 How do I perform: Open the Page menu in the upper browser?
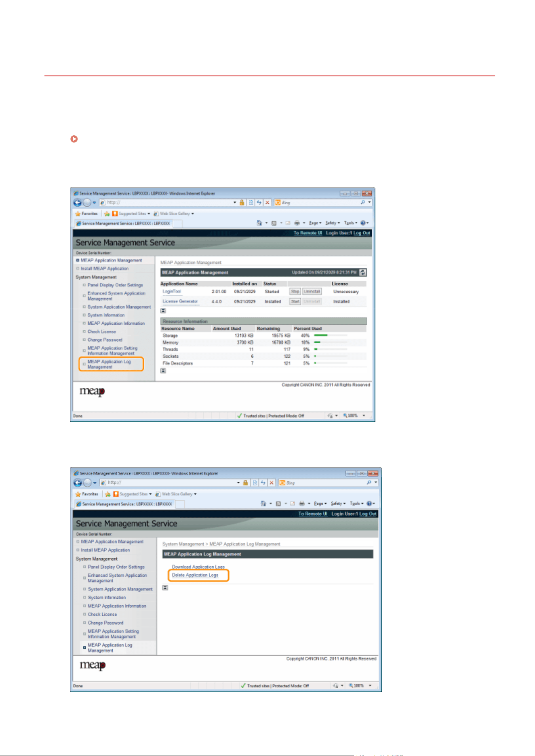coord(315,223)
